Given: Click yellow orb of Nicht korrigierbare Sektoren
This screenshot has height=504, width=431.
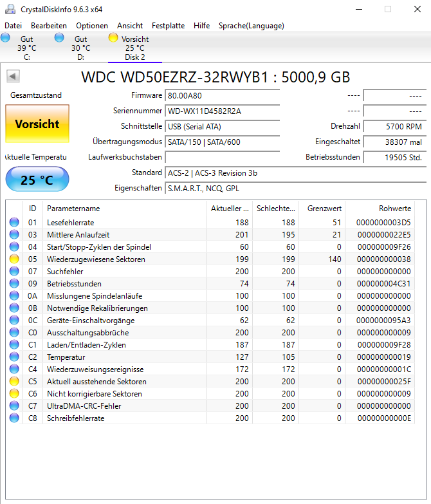Looking at the screenshot, I should [x=14, y=393].
